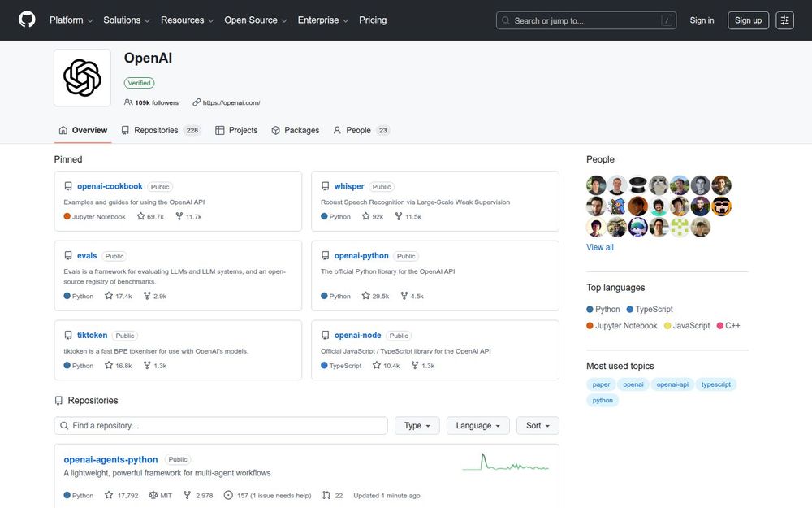Click the Search or jump to field
The height and width of the screenshot is (508, 812).
click(586, 20)
